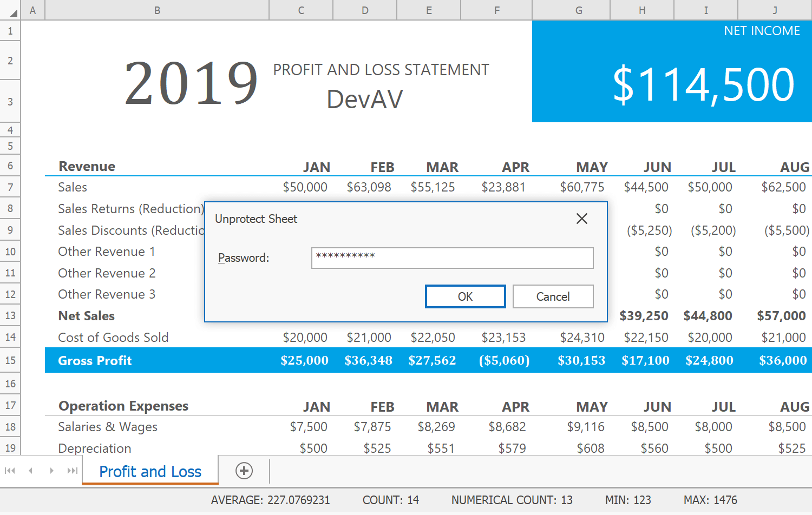Switch to the Profit and Loss tab

tap(150, 471)
